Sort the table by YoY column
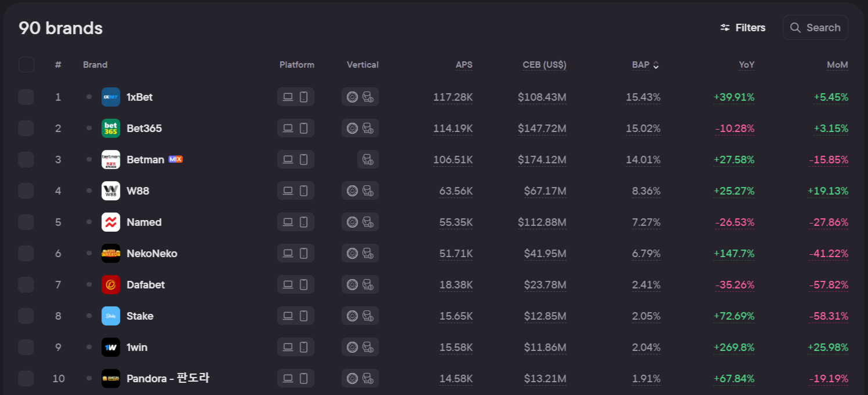868x395 pixels. 746,65
